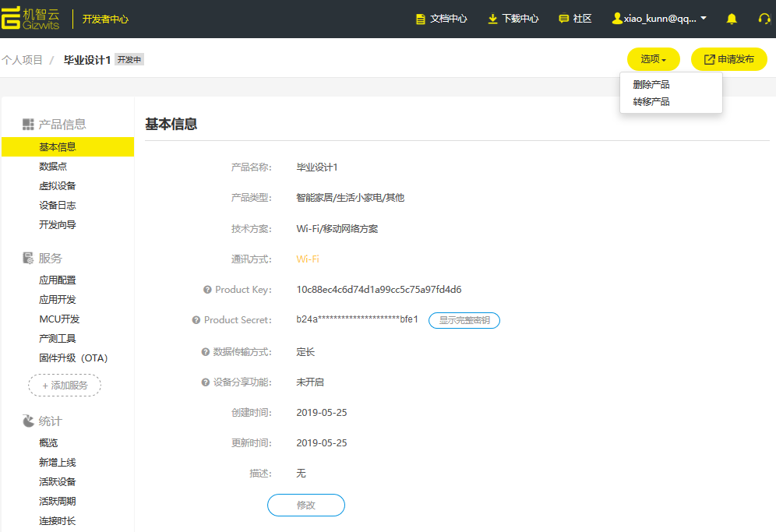Viewport: 776px width, 532px height.
Task: Collapse the 选项 dropdown button
Action: (653, 59)
